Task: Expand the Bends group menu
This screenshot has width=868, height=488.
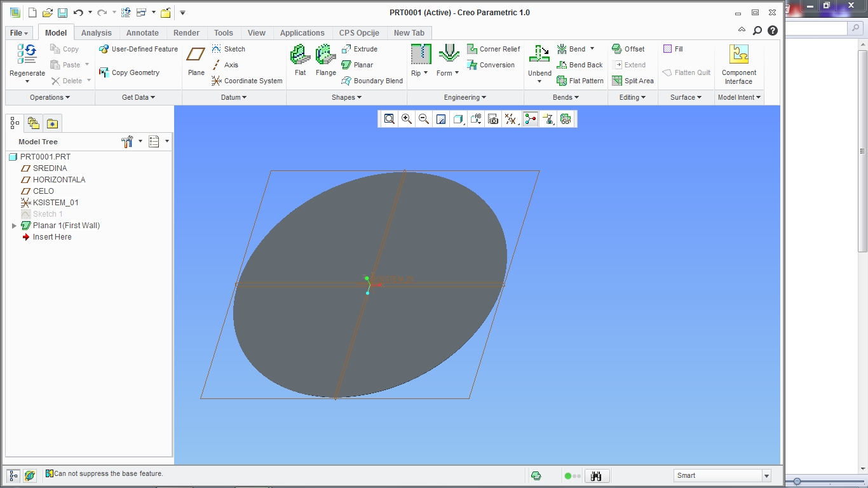Action: tap(566, 97)
